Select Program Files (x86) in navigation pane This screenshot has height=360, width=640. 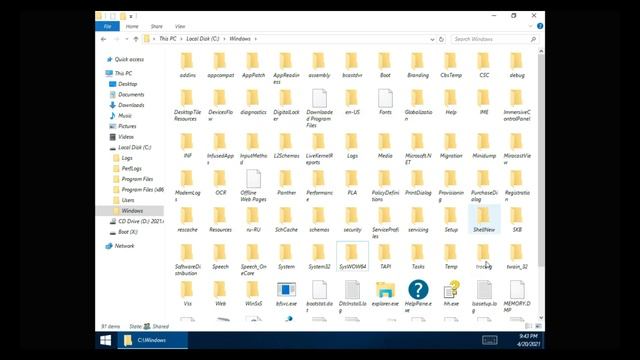tap(142, 190)
